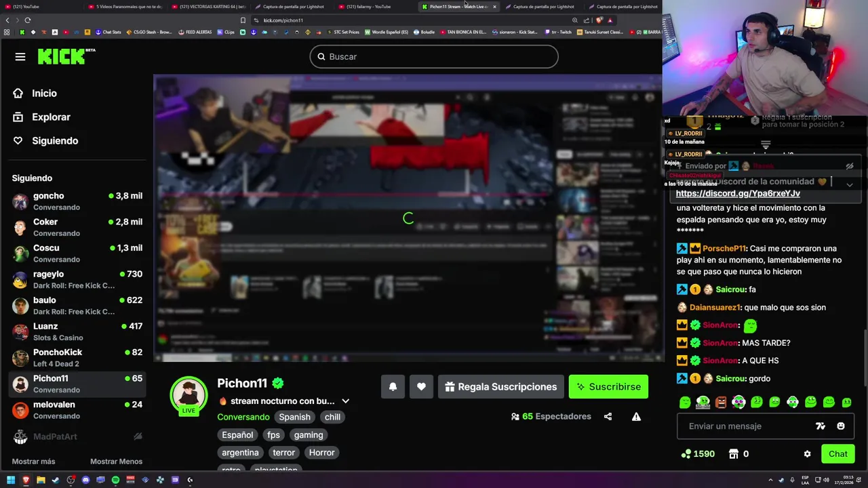Open the Conversando category link
Viewport: 868px width, 488px height.
pyautogui.click(x=243, y=417)
